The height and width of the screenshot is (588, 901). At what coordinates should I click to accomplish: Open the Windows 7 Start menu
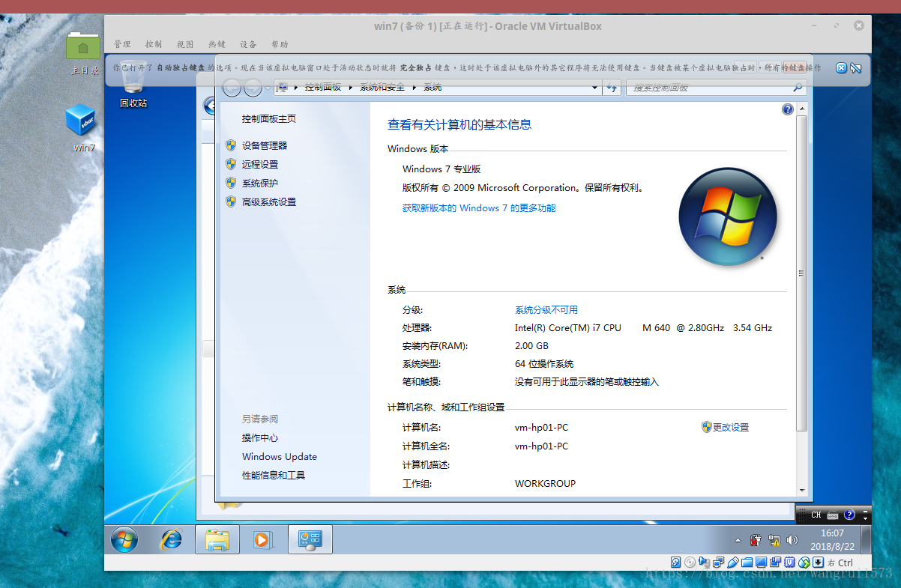pos(124,539)
